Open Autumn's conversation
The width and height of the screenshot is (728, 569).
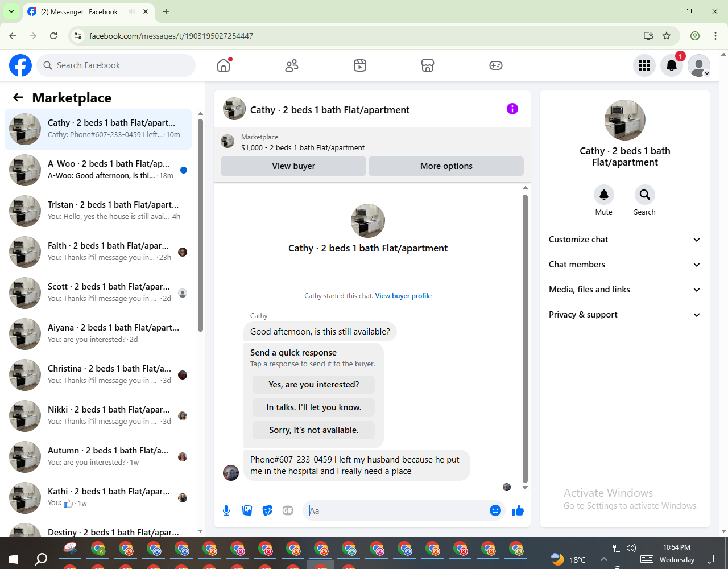(98, 457)
